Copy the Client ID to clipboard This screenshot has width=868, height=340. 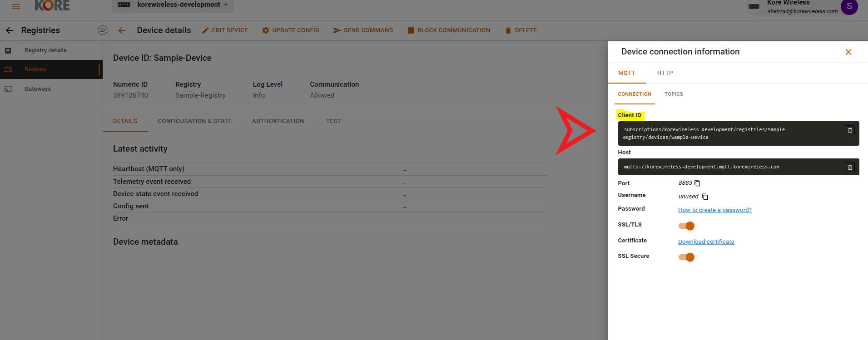point(850,130)
